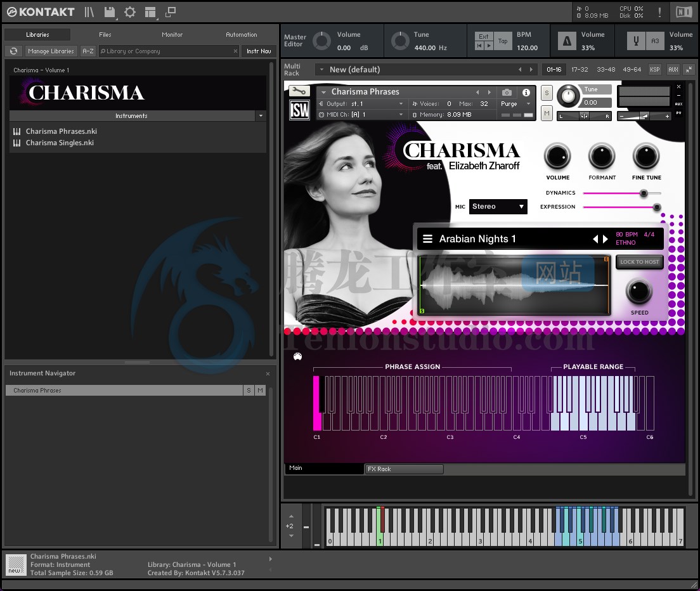700x591 pixels.
Task: Click Manage Libraries button
Action: pos(51,51)
